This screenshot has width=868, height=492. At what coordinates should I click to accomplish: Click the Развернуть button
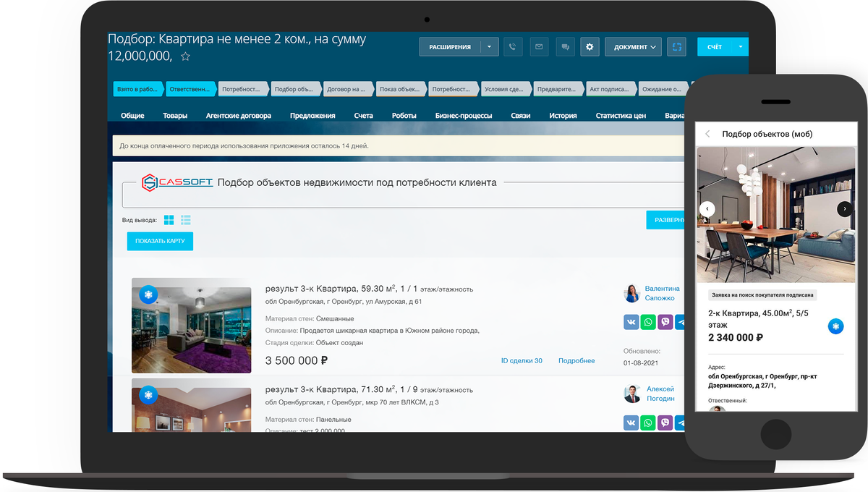[666, 220]
